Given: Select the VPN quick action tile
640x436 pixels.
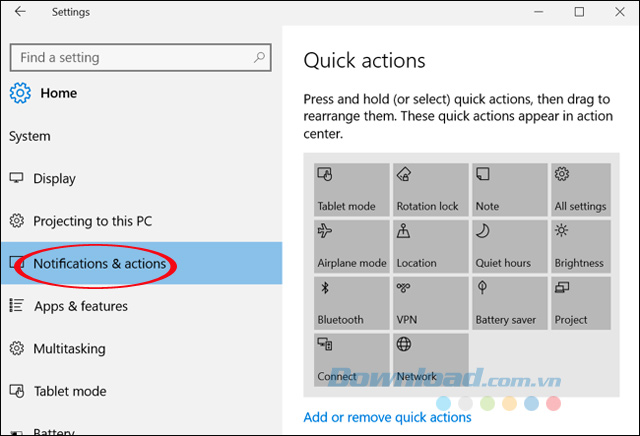Looking at the screenshot, I should (x=430, y=303).
